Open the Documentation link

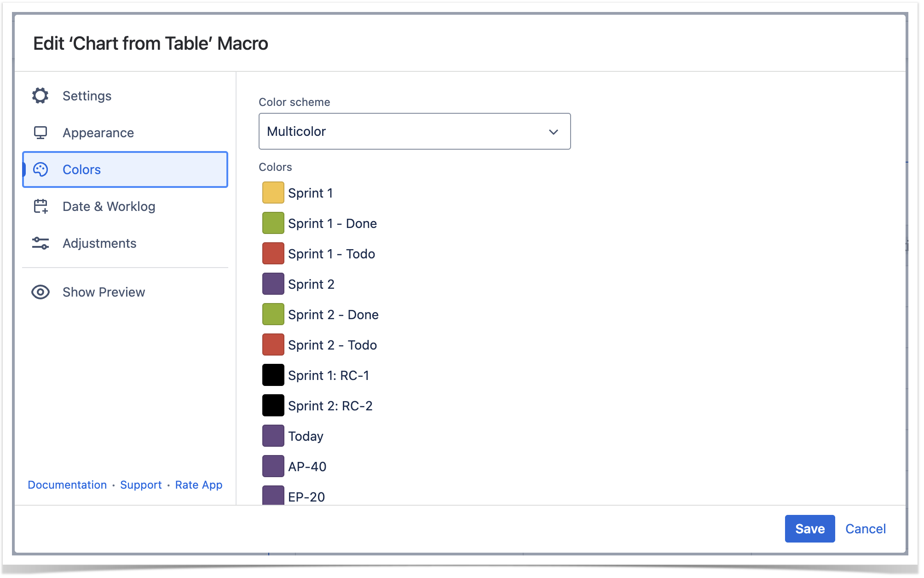point(67,485)
